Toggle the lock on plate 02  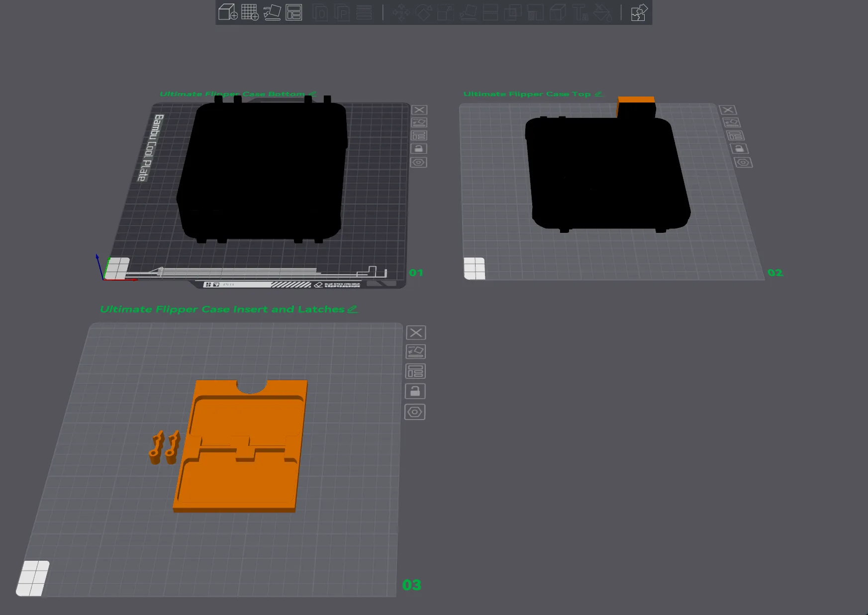739,149
